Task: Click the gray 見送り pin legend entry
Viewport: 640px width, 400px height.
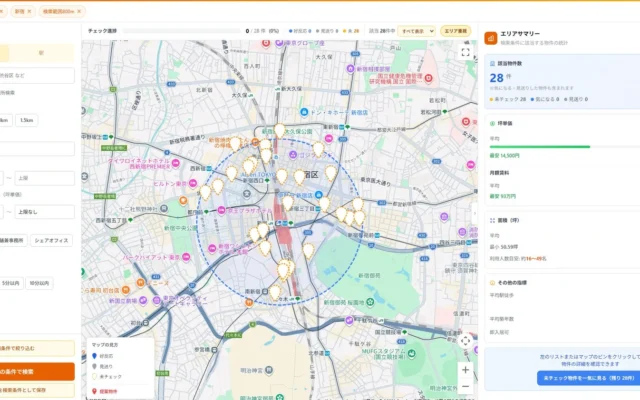Action: point(102,367)
